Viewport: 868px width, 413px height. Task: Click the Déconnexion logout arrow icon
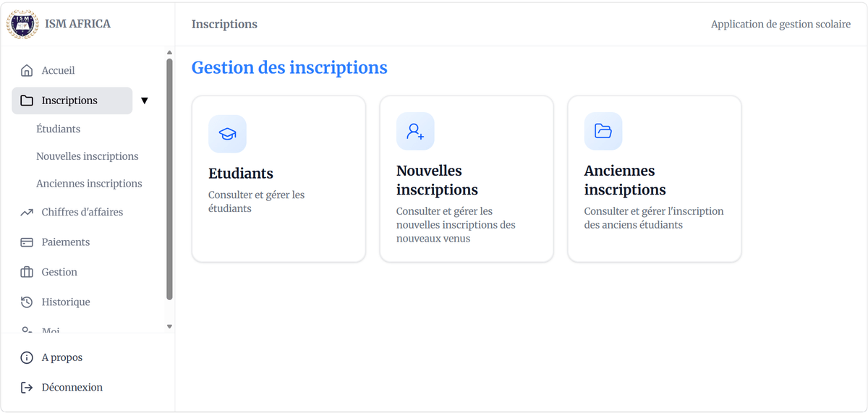(x=27, y=388)
